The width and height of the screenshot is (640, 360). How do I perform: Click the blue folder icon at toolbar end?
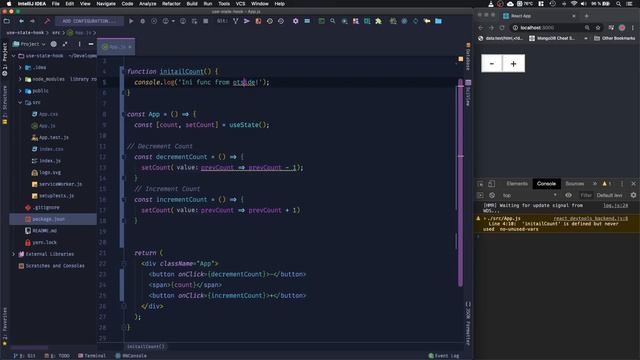pyautogui.click(x=438, y=21)
